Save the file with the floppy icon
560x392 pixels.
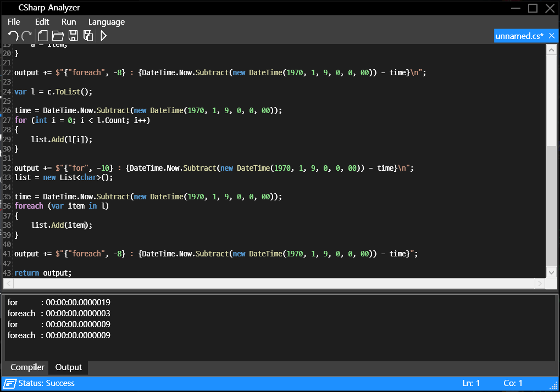pyautogui.click(x=73, y=36)
